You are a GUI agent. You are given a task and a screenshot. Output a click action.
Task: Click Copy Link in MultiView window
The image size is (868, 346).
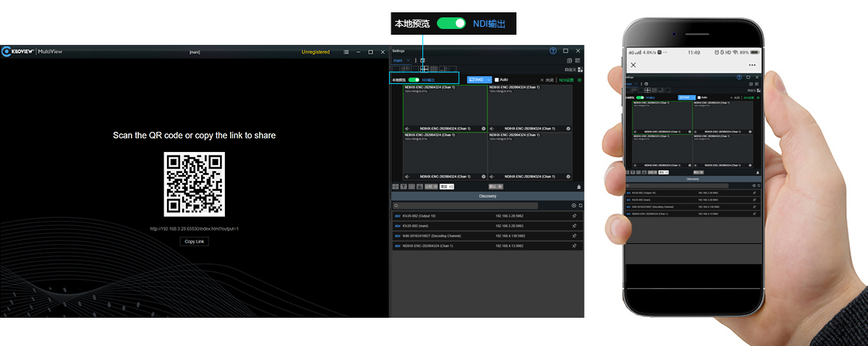[195, 242]
